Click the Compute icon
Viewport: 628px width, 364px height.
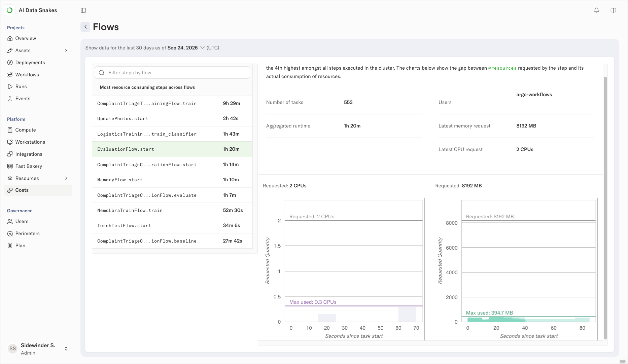[x=10, y=130]
